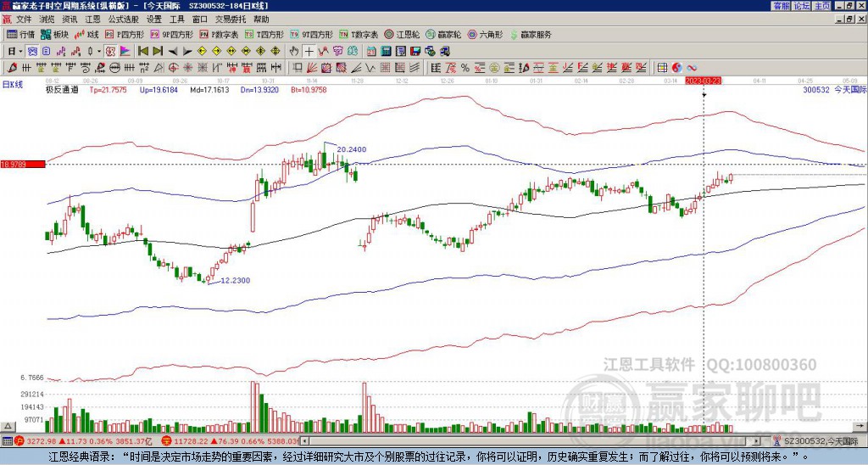Select the hand pan tool icon
The height and width of the screenshot is (465, 868).
(294, 52)
